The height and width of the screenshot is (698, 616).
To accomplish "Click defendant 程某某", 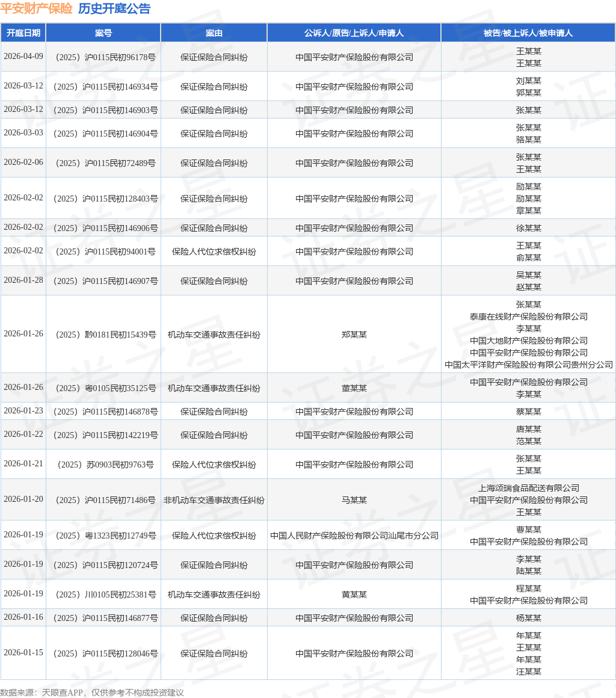I will 528,588.
